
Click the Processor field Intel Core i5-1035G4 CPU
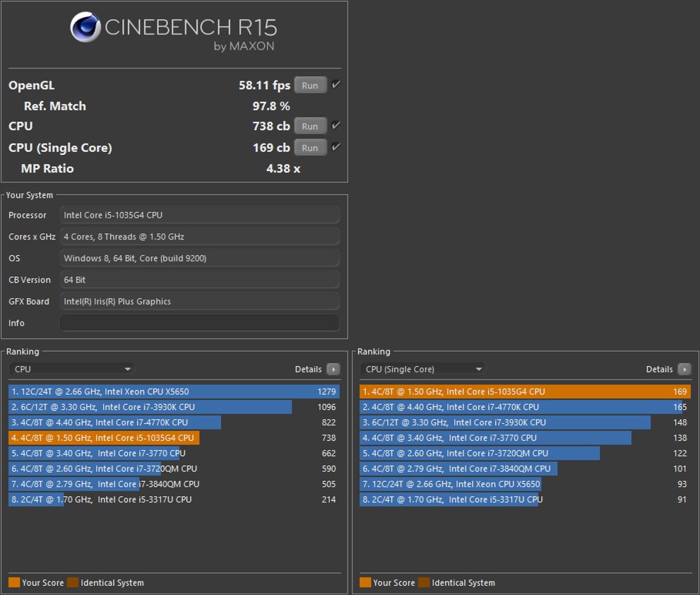[200, 215]
